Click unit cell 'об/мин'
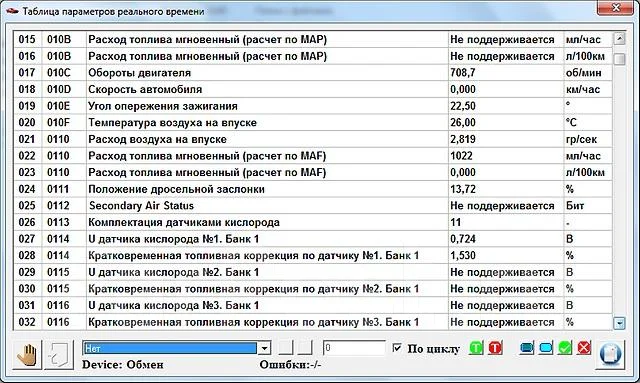Screen dimensions: 640x383 [x=588, y=73]
